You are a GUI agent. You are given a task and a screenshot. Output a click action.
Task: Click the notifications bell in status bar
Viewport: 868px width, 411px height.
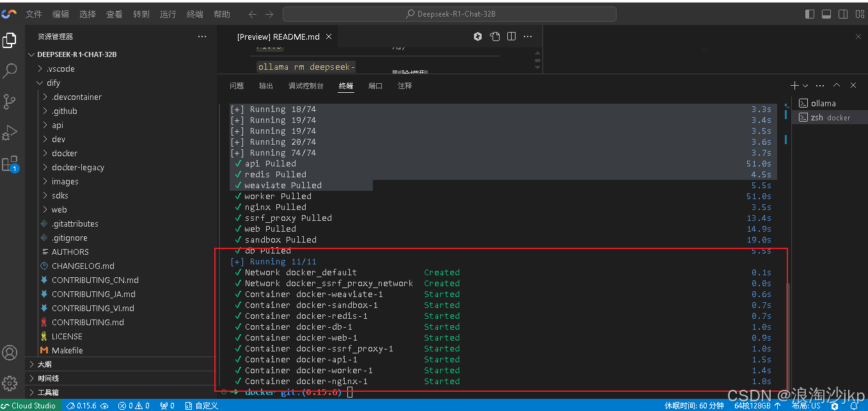[x=853, y=405]
